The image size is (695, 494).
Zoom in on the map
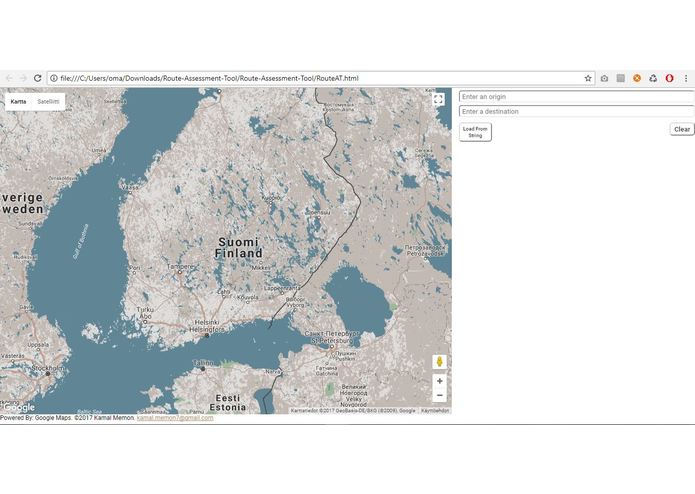point(439,381)
